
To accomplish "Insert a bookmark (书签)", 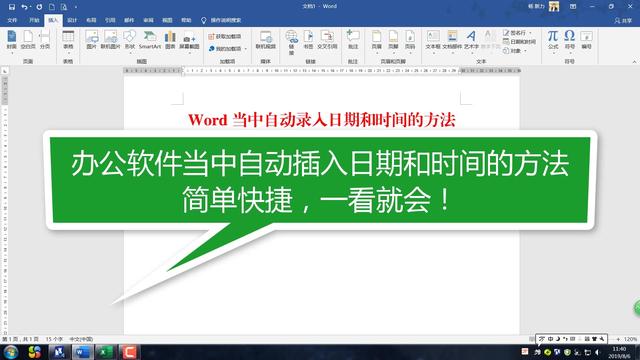I will 308,40.
